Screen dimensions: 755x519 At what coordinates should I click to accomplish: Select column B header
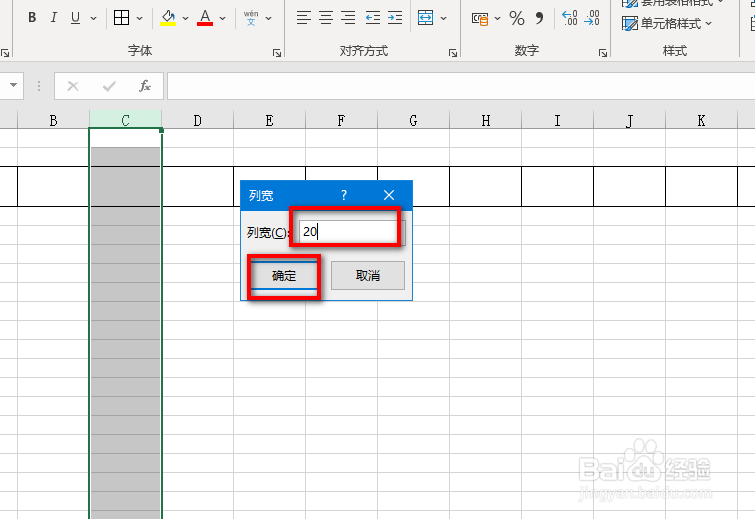(53, 120)
